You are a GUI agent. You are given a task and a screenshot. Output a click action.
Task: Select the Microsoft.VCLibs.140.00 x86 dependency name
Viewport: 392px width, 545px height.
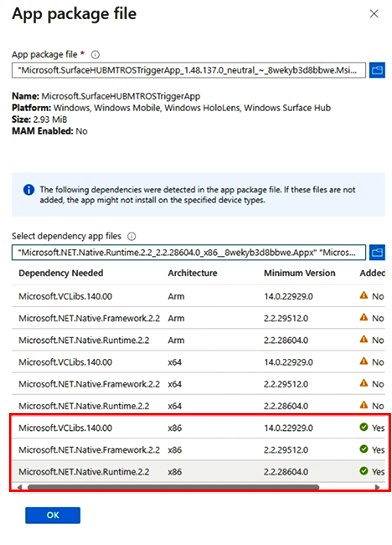pos(65,428)
